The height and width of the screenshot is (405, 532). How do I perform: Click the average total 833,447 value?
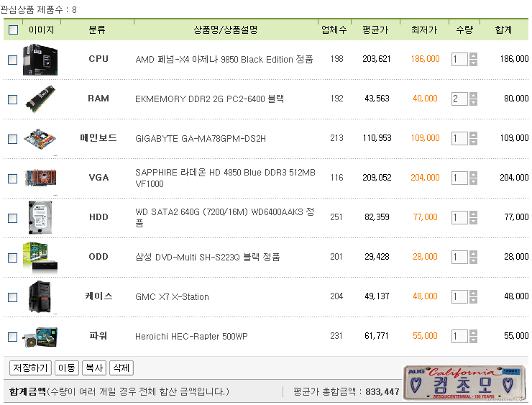[382, 392]
